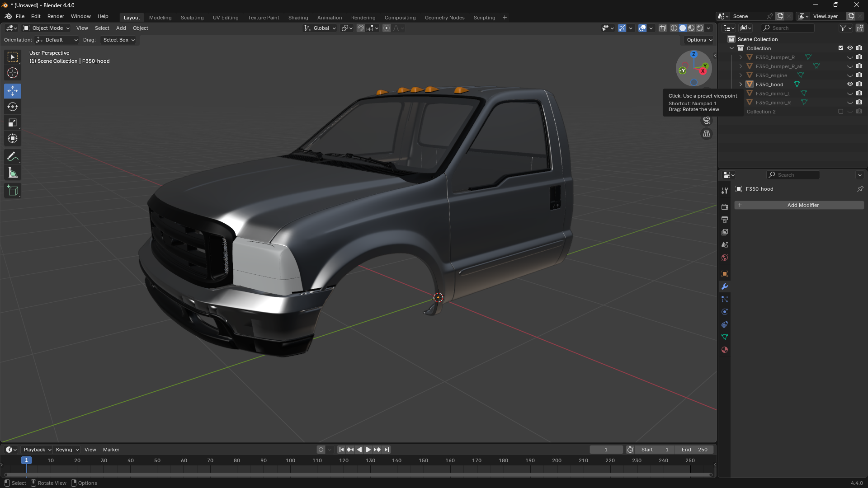Open the Global transform orientation dropdown
This screenshot has width=868, height=488.
(320, 28)
